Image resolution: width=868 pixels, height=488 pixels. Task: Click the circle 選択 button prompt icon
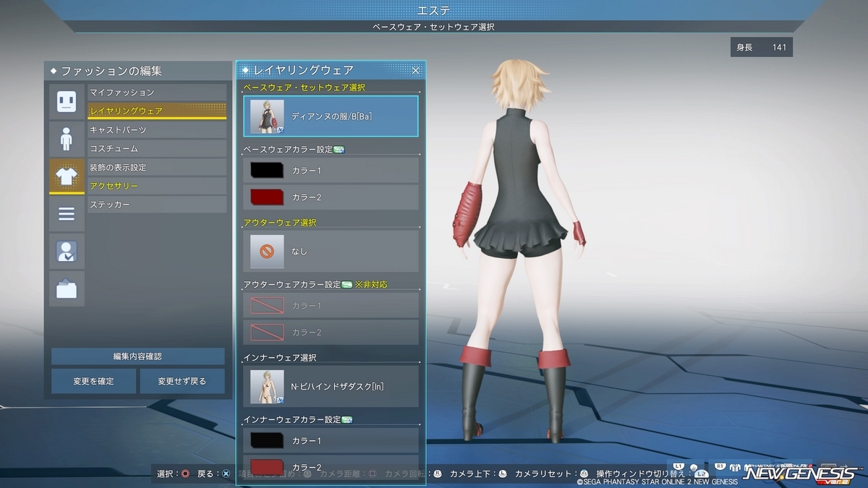click(185, 474)
